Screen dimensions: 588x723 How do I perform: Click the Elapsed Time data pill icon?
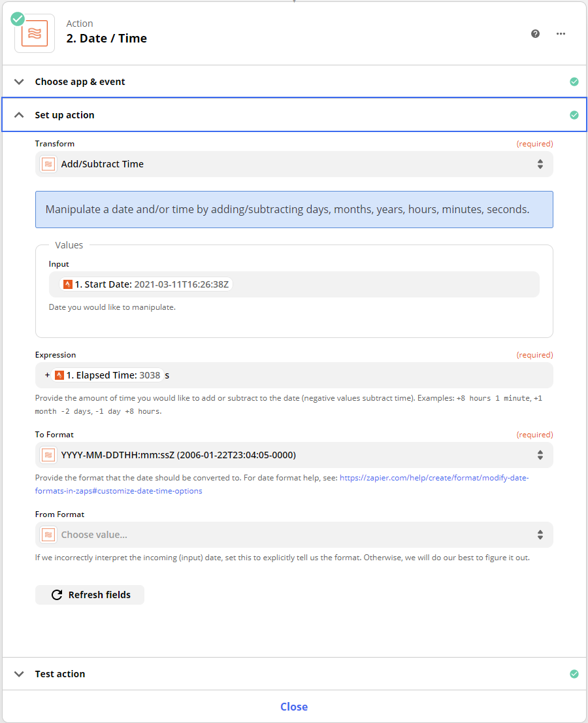[x=59, y=375]
